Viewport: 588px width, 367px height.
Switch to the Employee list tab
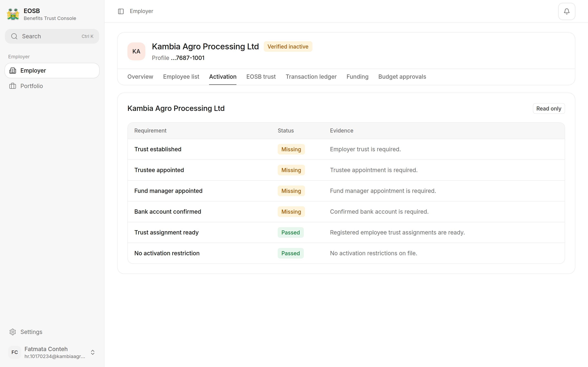181,77
